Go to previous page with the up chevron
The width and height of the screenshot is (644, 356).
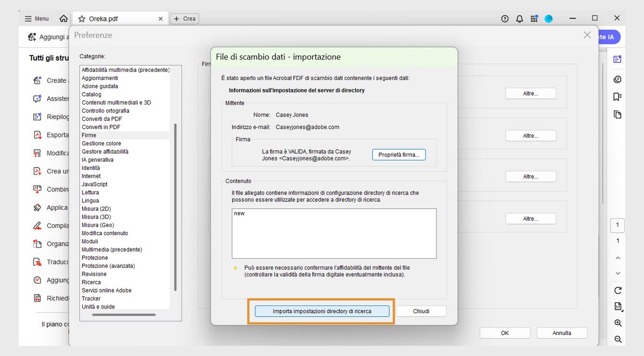pos(618,258)
